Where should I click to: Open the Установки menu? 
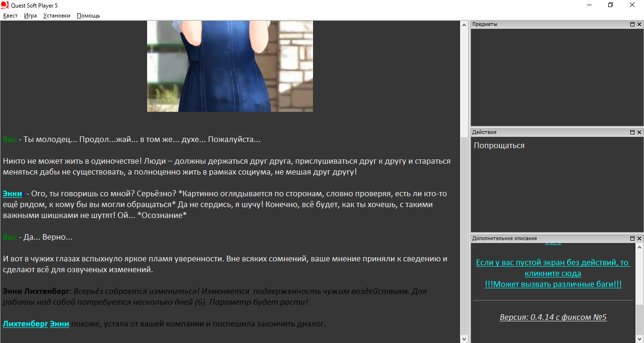coord(57,16)
